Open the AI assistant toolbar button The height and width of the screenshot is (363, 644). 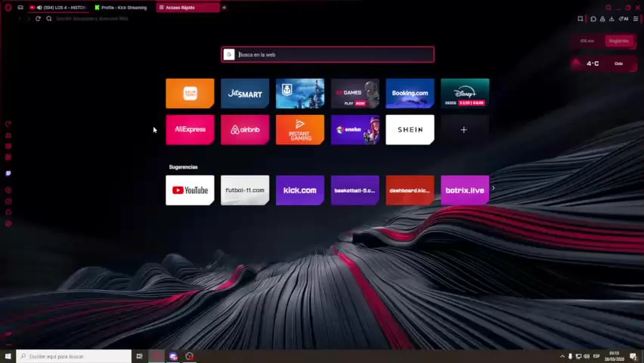[623, 19]
